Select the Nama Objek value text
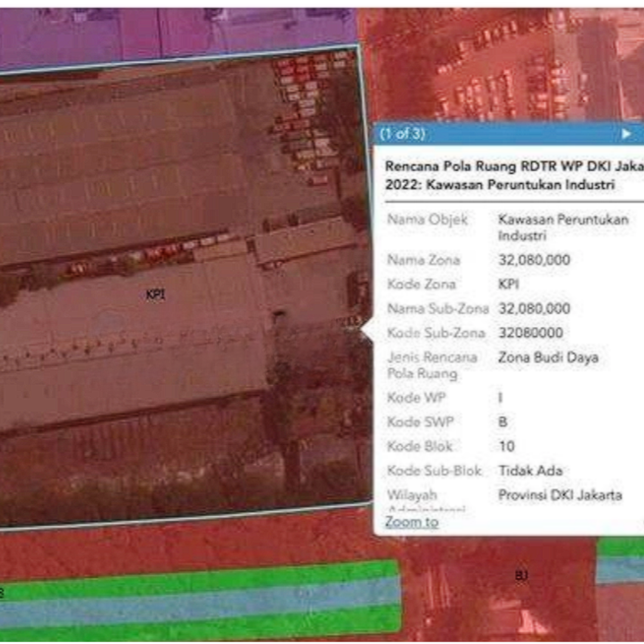Image resolution: width=644 pixels, height=644 pixels. pos(563,227)
